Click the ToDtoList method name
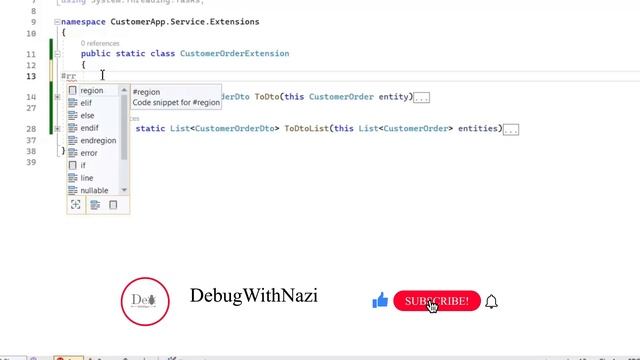 click(307, 129)
